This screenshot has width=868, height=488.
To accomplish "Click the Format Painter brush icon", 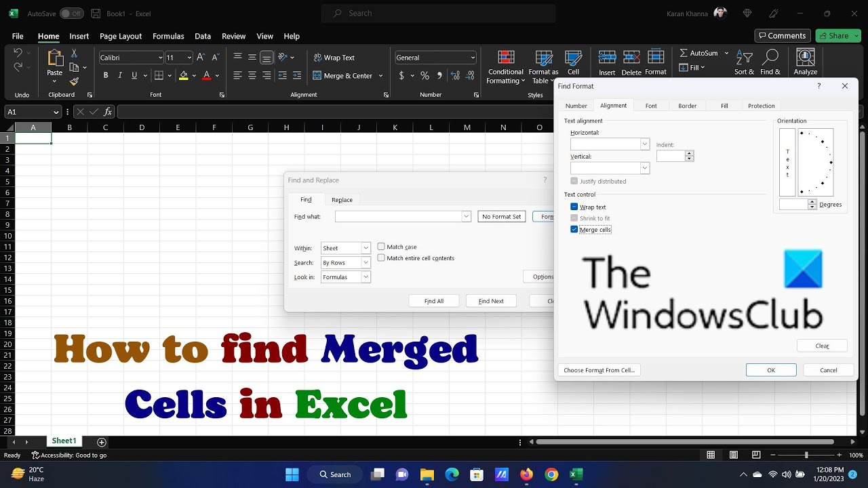I will [75, 81].
